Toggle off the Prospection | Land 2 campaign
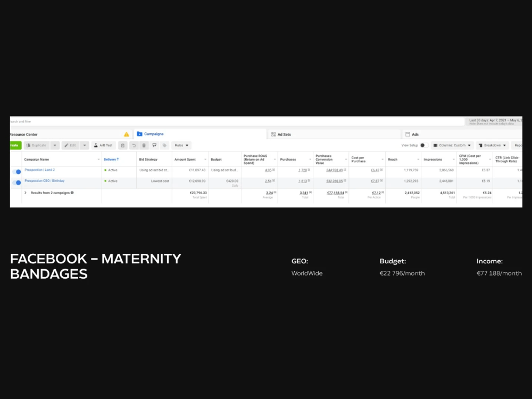532x399 pixels. 16,172
